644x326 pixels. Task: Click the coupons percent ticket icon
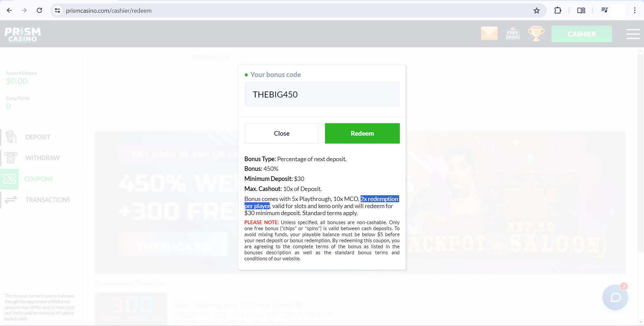click(x=9, y=179)
